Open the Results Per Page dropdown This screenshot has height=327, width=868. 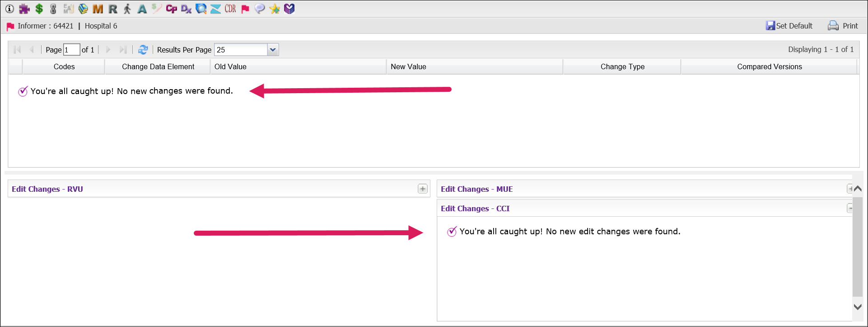[x=273, y=50]
